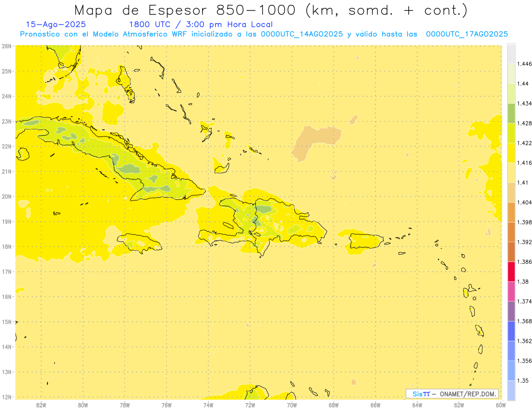This screenshot has height=411, width=532.
Task: Click the '22N' latitude label
Action: pyautogui.click(x=7, y=146)
